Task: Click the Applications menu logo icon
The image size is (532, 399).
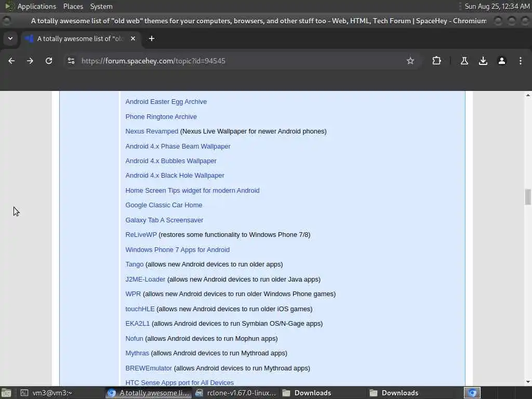Action: pos(9,6)
